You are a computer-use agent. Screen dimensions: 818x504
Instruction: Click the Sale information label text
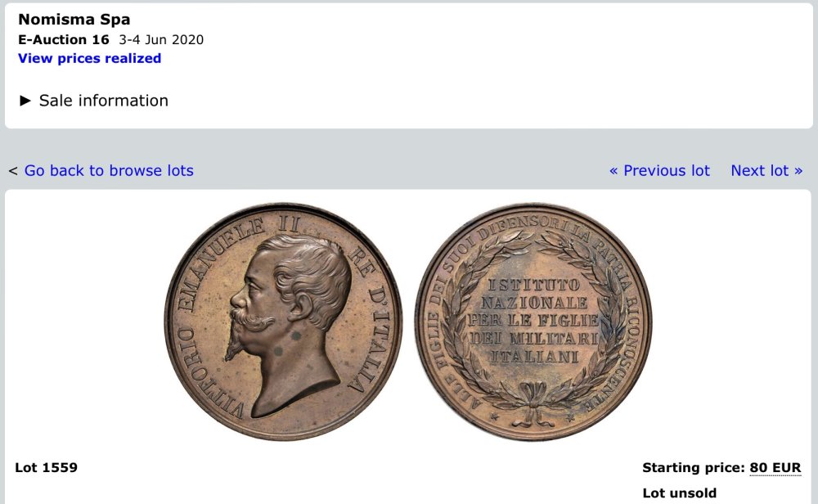point(104,101)
